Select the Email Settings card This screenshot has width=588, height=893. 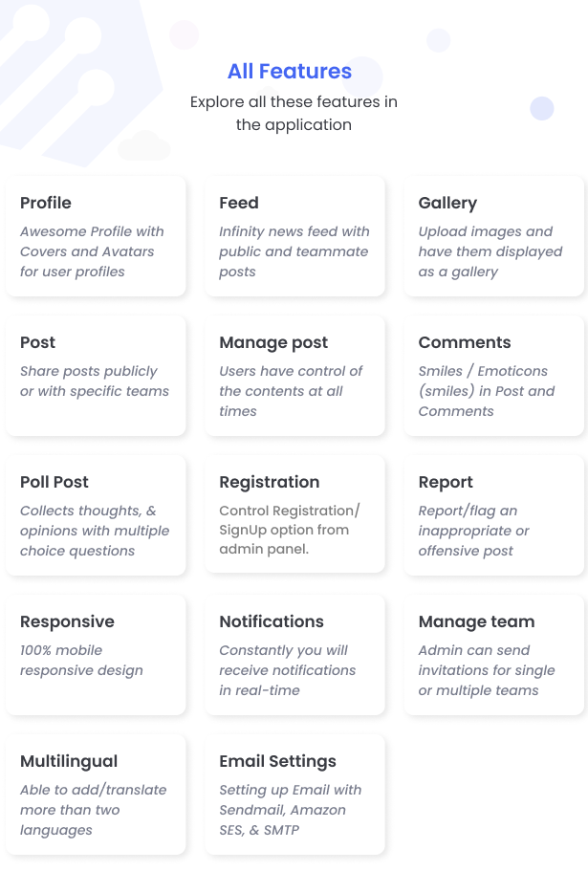(x=294, y=795)
